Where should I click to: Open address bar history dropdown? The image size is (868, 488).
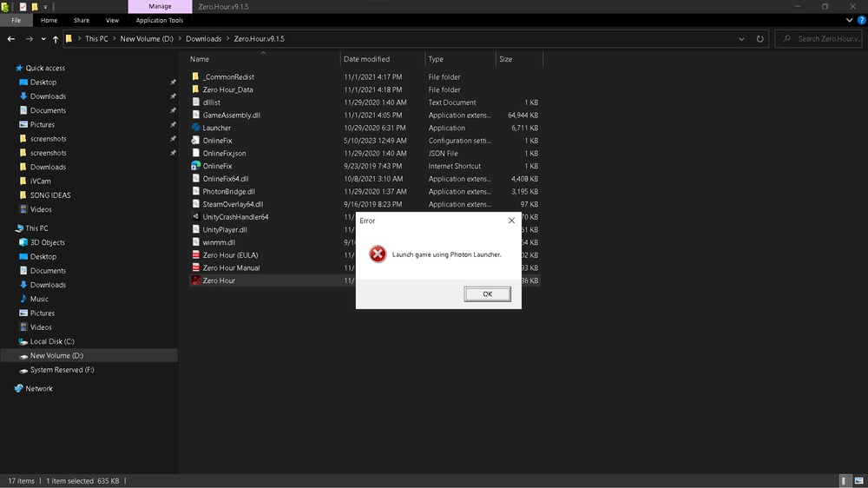pos(741,39)
